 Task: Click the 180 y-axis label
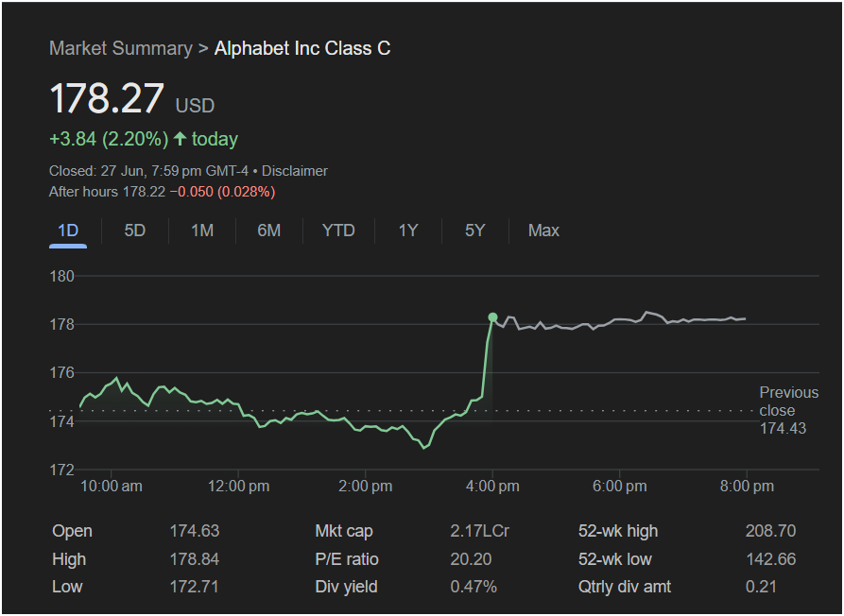coord(61,277)
